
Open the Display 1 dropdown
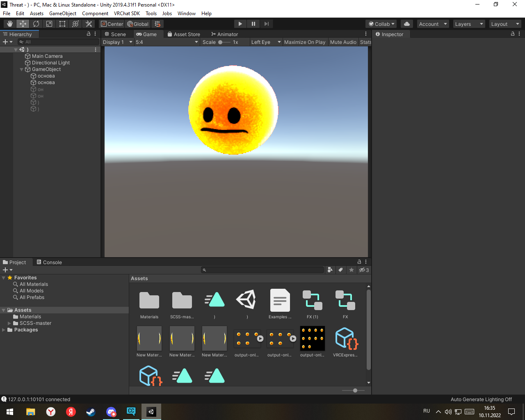(117, 42)
